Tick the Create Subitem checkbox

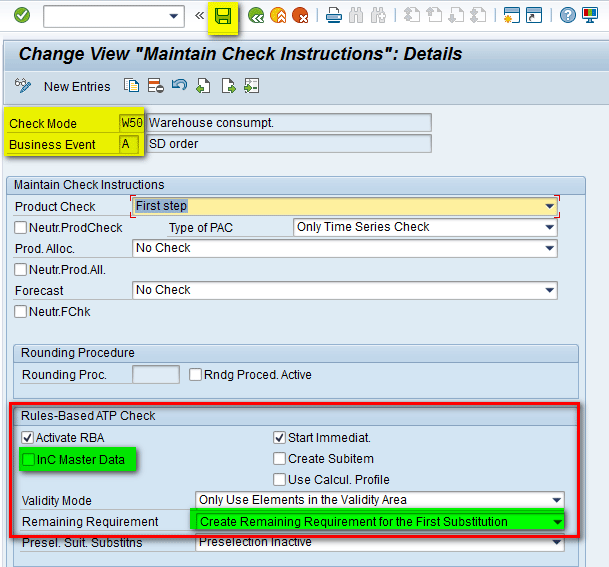[x=279, y=458]
